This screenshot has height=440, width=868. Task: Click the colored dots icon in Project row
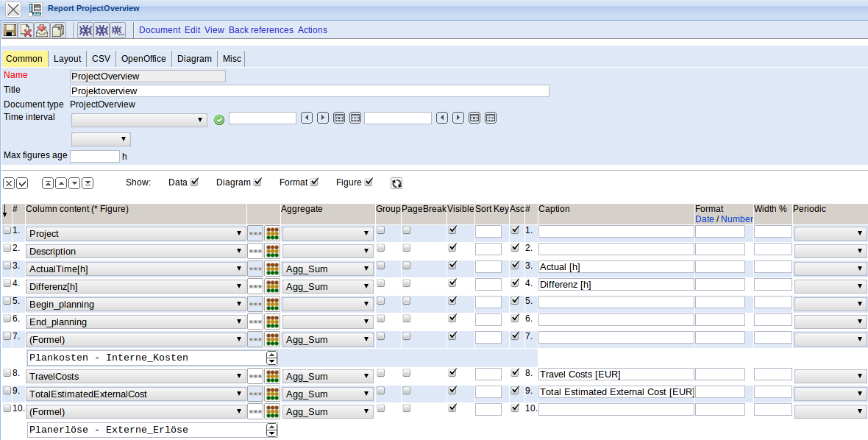(x=272, y=233)
